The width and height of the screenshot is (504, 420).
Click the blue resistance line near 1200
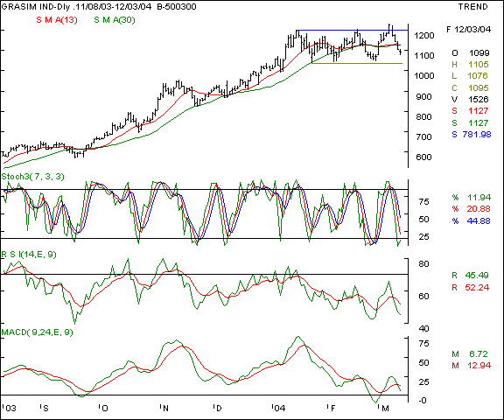353,31
